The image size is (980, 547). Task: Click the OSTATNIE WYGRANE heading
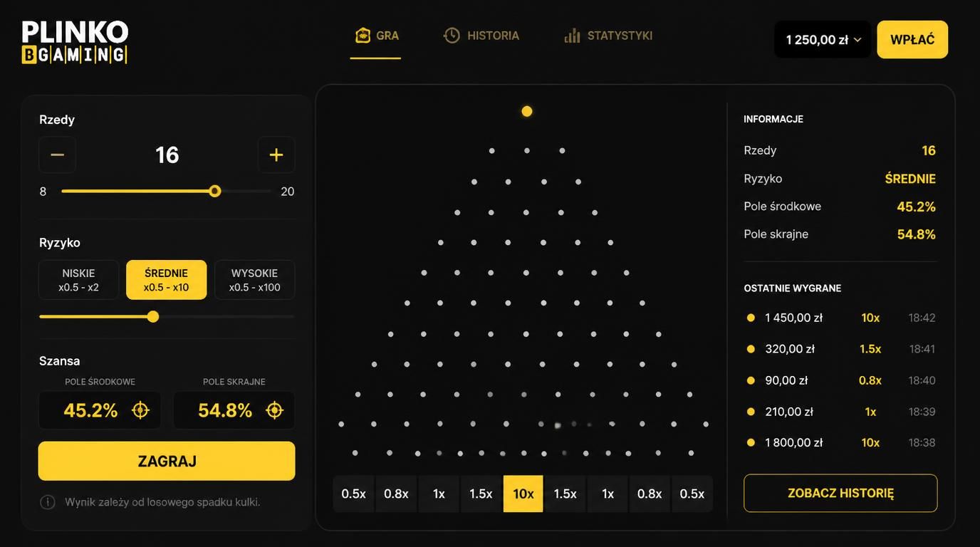coord(793,288)
